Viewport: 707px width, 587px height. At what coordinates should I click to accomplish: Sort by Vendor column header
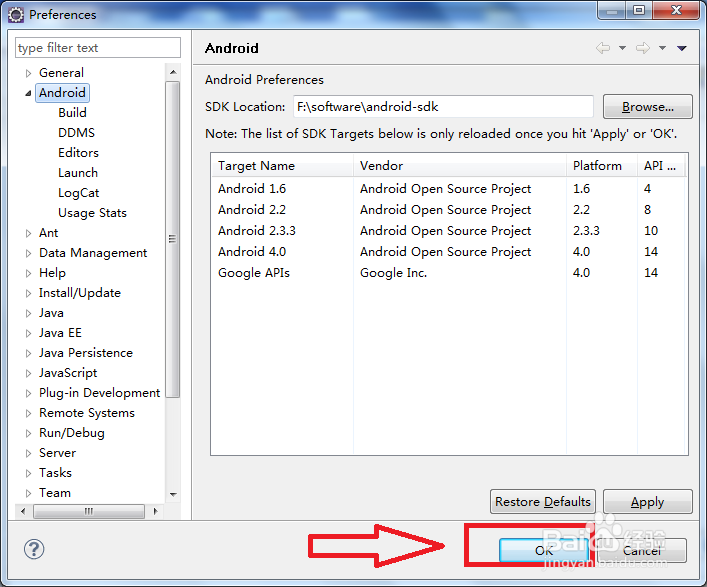459,165
